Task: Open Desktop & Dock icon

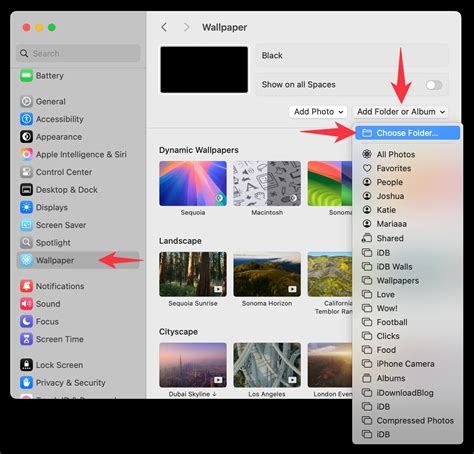Action: pos(26,190)
